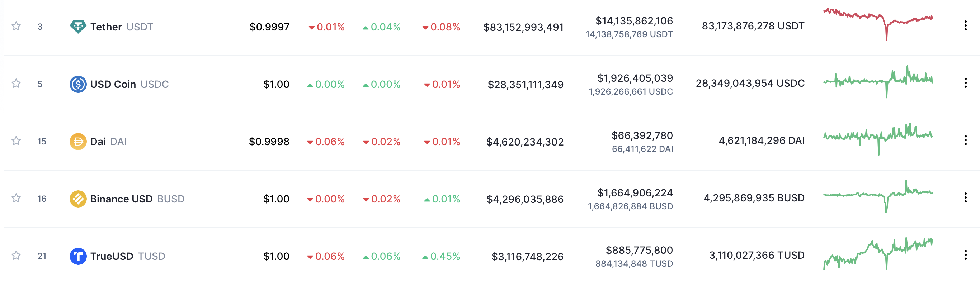Mark TrueUSD with the star icon
Viewport: 980px width, 286px height.
click(16, 256)
